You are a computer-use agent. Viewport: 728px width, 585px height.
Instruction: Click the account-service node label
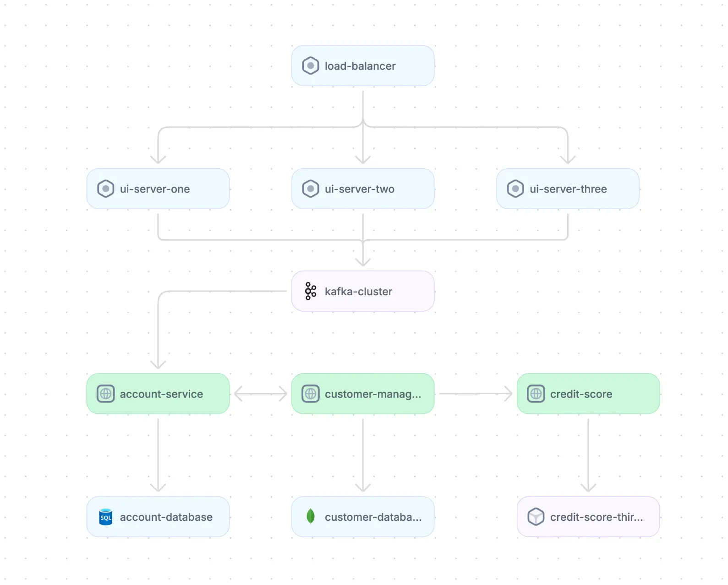(x=161, y=394)
